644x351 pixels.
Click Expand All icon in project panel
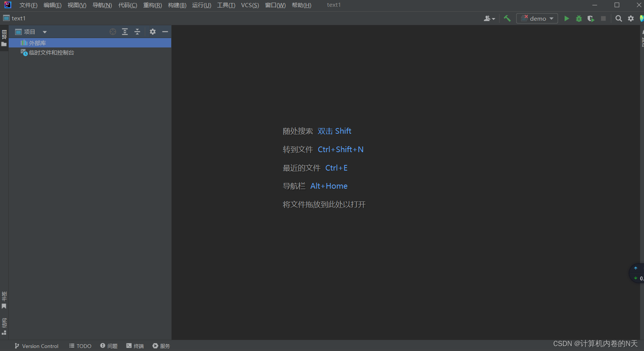tap(125, 32)
